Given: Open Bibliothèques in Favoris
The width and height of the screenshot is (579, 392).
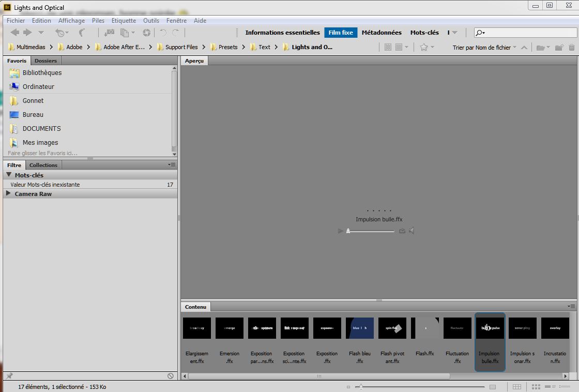Looking at the screenshot, I should [x=42, y=73].
